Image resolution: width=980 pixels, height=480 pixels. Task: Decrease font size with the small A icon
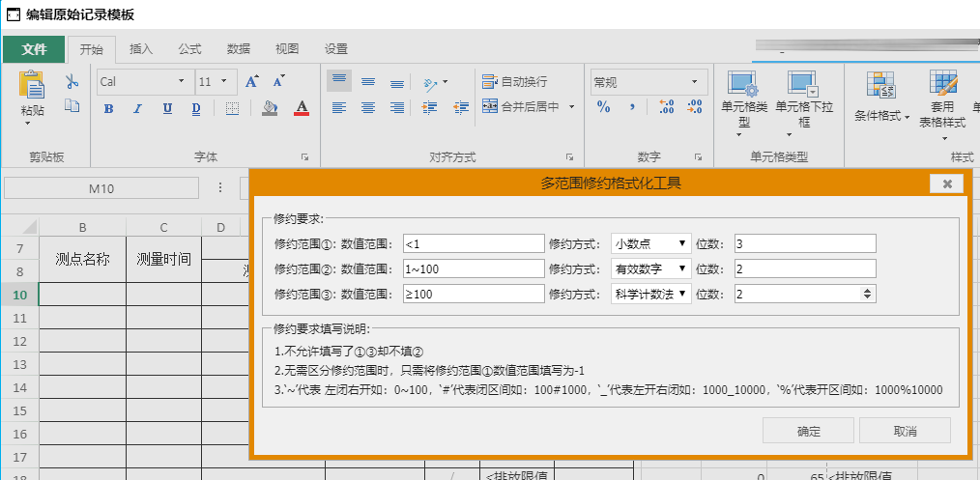point(278,81)
